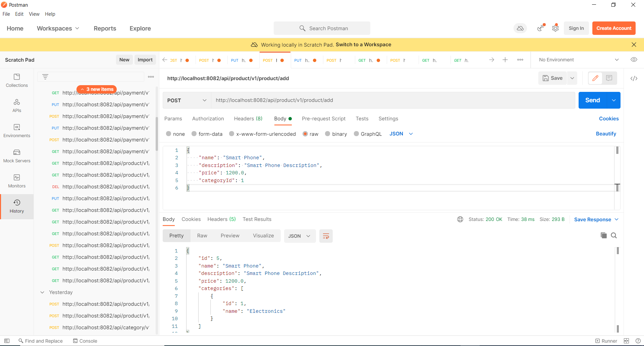Image resolution: width=644 pixels, height=346 pixels.
Task: Switch to request Headers (8) tab
Action: point(248,119)
